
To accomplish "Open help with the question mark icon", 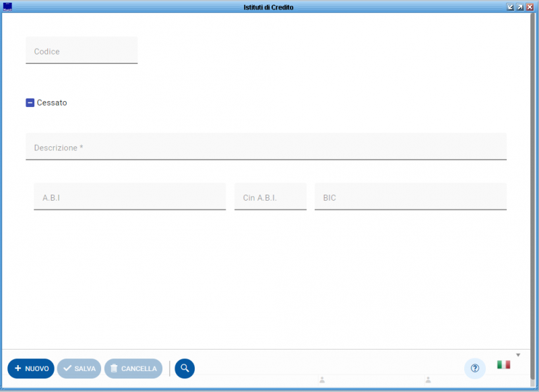I will click(475, 368).
